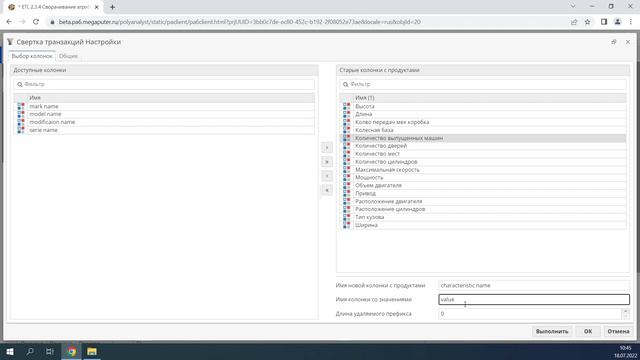The width and height of the screenshot is (640, 360).
Task: Click the column icon beside 'Мощность'
Action: [x=347, y=178]
